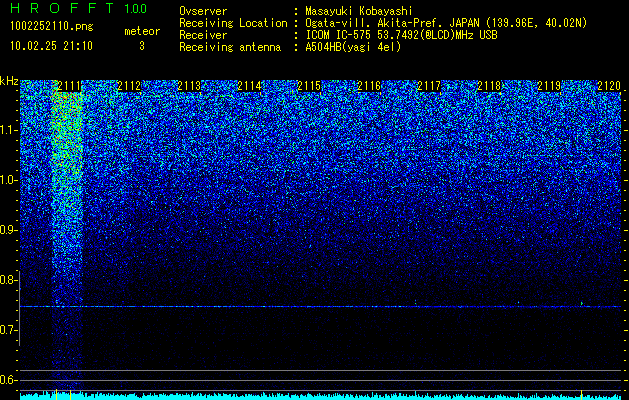Screen dimensions: 629x400
Task: Click the 2112 time marker
Action: [x=129, y=86]
